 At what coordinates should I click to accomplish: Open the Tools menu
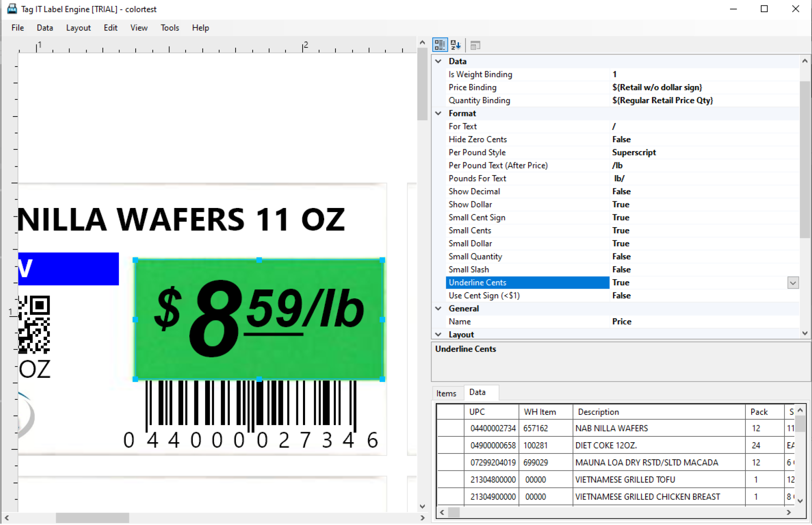[170, 28]
